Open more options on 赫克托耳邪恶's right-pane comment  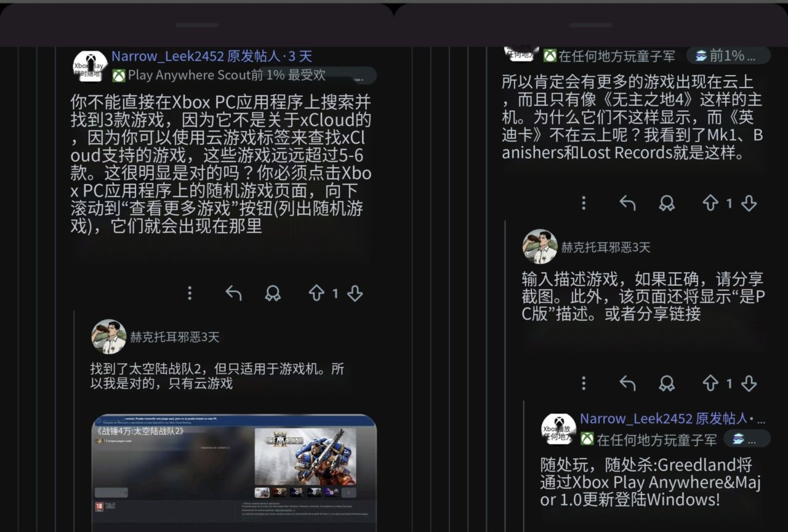[x=584, y=383]
